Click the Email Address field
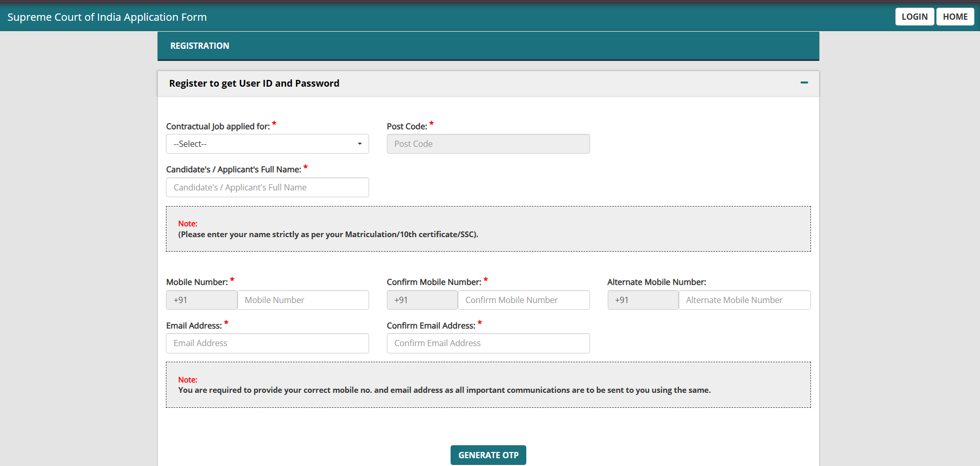Screen dimensions: 980x466 pyautogui.click(x=267, y=343)
